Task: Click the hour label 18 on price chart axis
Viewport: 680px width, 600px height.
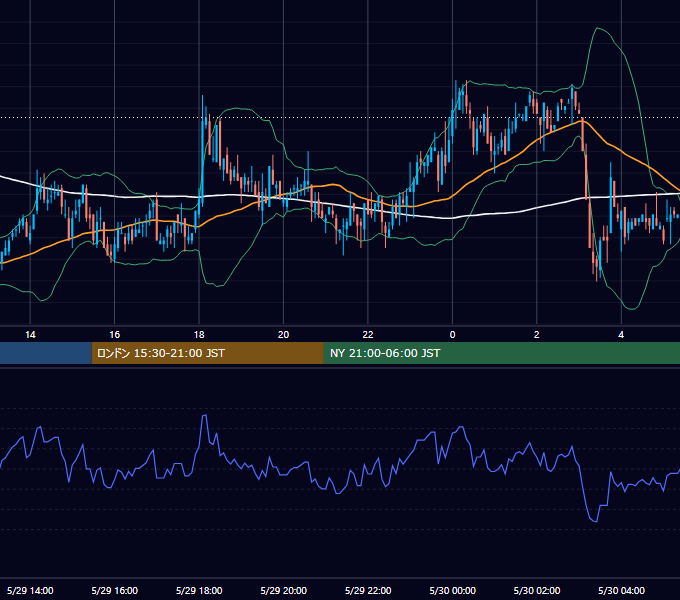Action: pos(199,335)
